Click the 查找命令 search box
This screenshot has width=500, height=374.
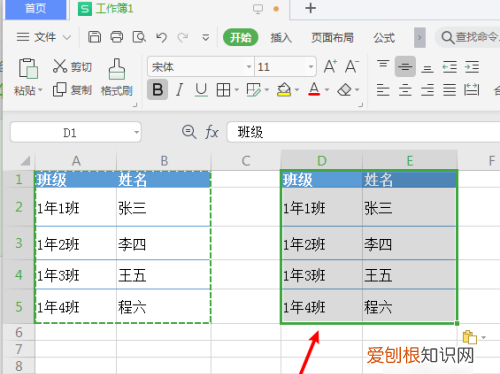click(468, 37)
